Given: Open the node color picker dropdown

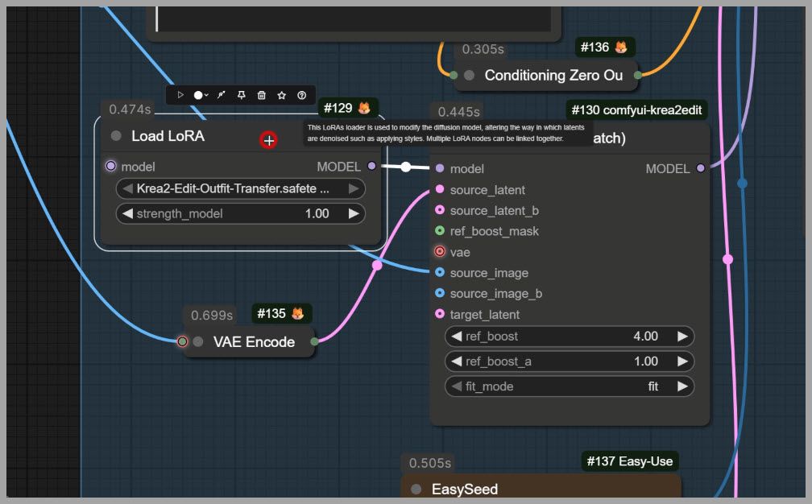Looking at the screenshot, I should pos(201,95).
